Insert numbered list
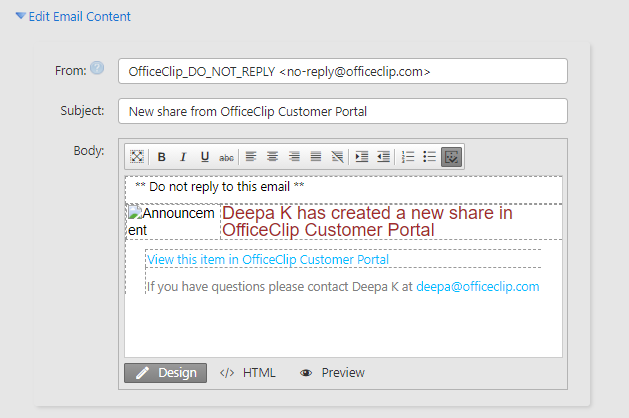Viewport: 629px width, 418px height. (x=408, y=156)
